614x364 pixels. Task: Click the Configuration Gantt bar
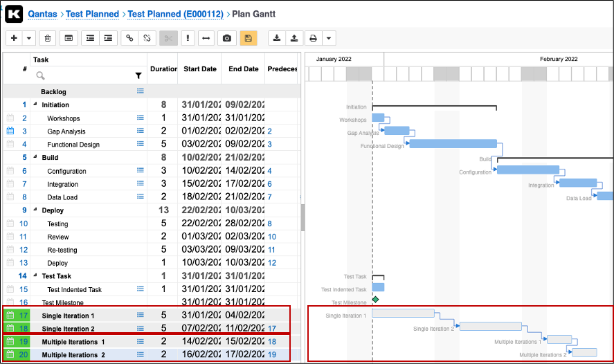coord(528,170)
